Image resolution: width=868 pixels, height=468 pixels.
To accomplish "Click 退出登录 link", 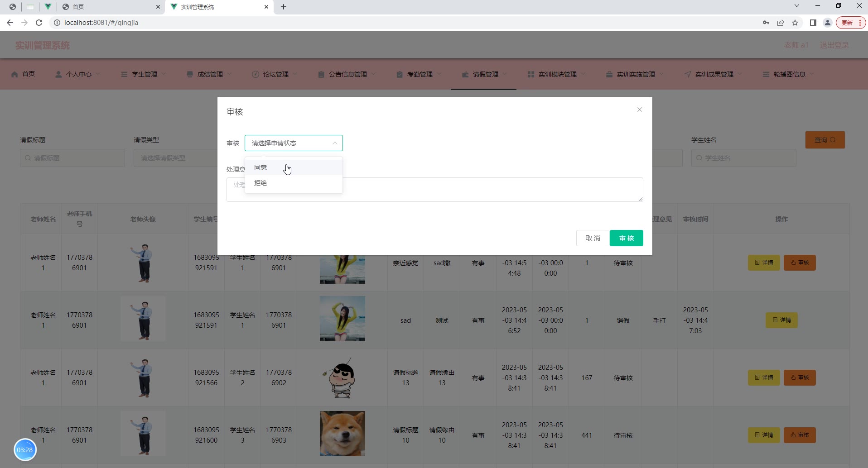I will (x=834, y=45).
